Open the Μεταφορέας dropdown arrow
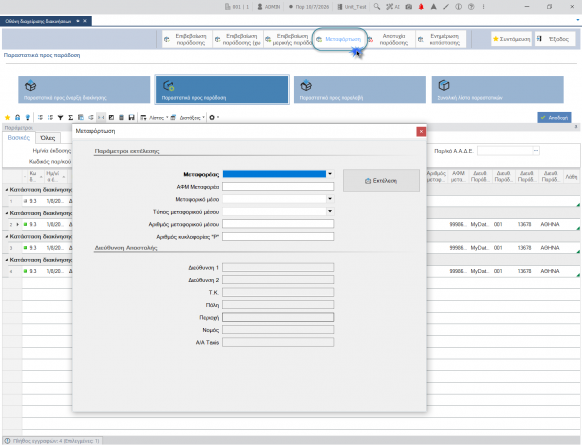This screenshot has height=445, width=582. coord(330,174)
